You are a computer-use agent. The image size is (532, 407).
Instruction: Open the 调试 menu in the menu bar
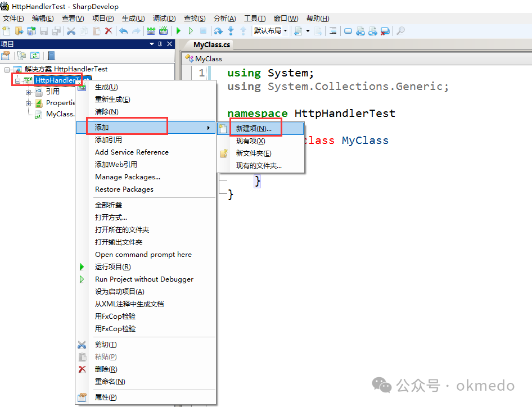(164, 17)
